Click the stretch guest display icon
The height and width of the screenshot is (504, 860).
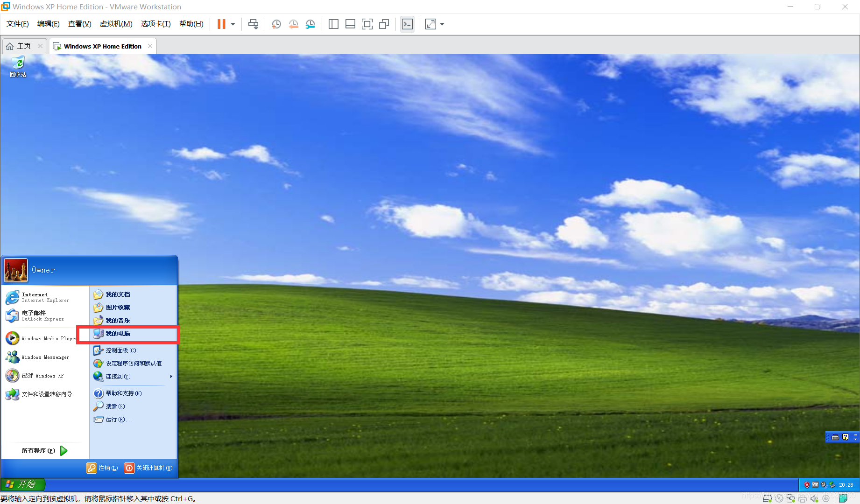(430, 24)
